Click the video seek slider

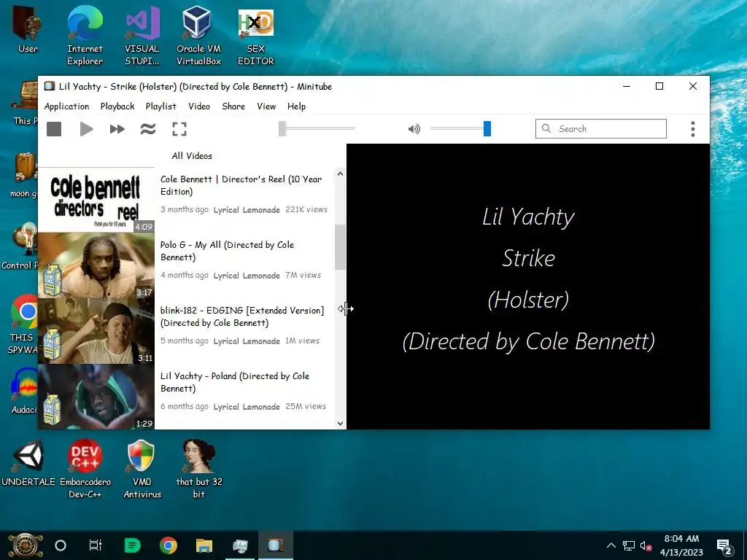click(x=317, y=128)
